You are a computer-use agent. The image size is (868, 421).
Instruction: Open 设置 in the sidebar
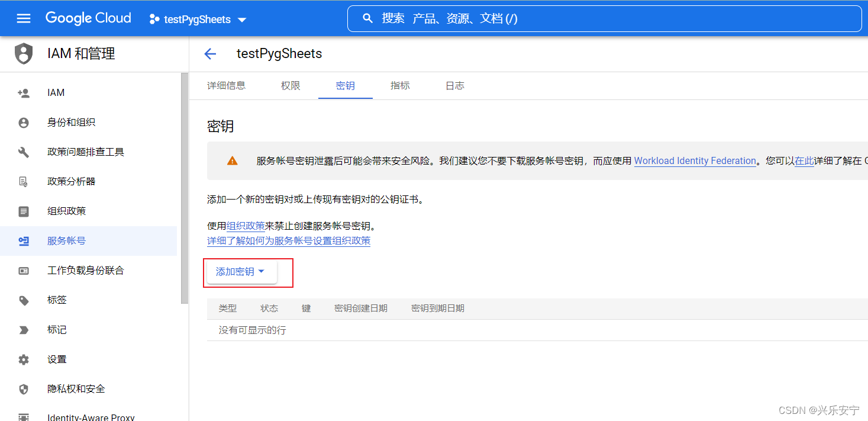(89, 359)
